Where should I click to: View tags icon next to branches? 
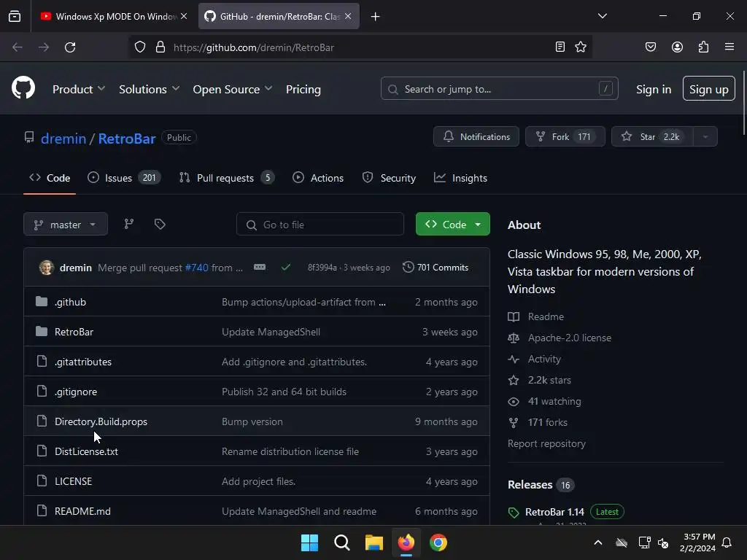click(x=160, y=224)
